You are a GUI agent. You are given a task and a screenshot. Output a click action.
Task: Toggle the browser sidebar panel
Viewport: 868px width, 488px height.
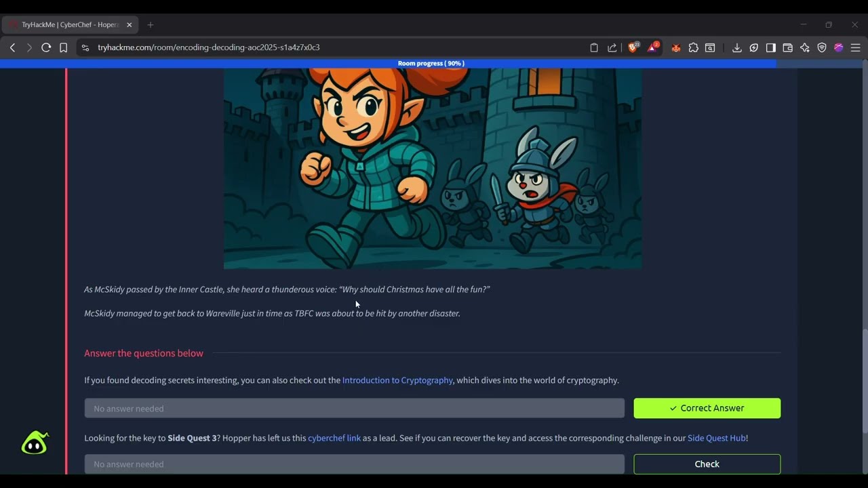(771, 47)
